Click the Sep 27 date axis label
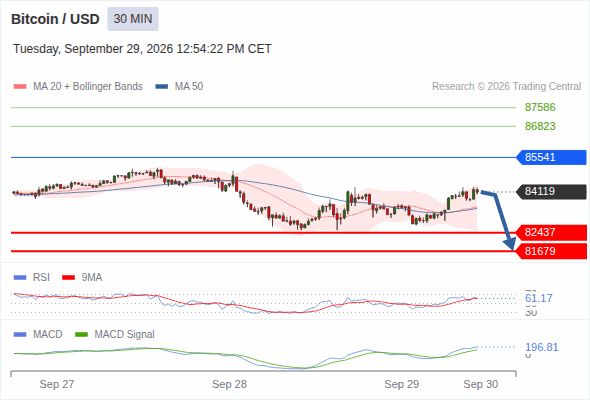The height and width of the screenshot is (400, 590). 57,384
